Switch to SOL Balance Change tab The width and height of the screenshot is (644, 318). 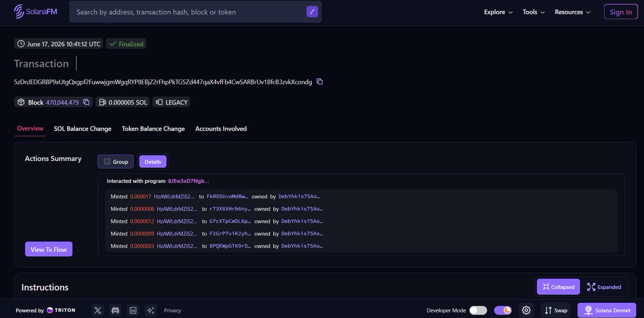click(83, 129)
